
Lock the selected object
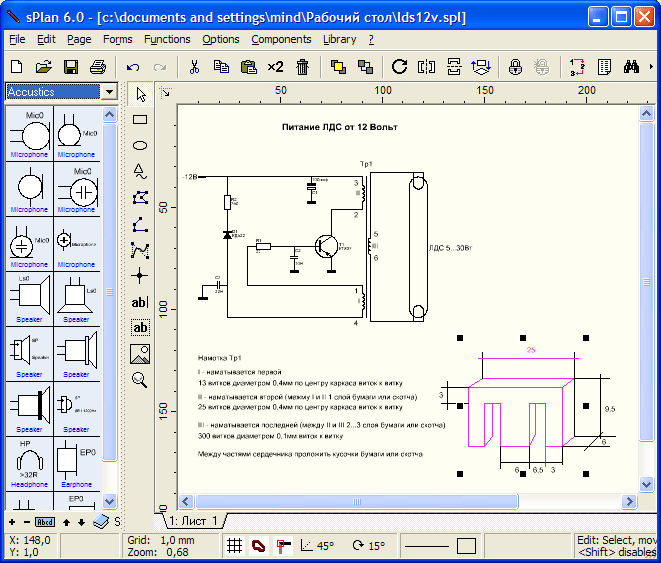(515, 67)
